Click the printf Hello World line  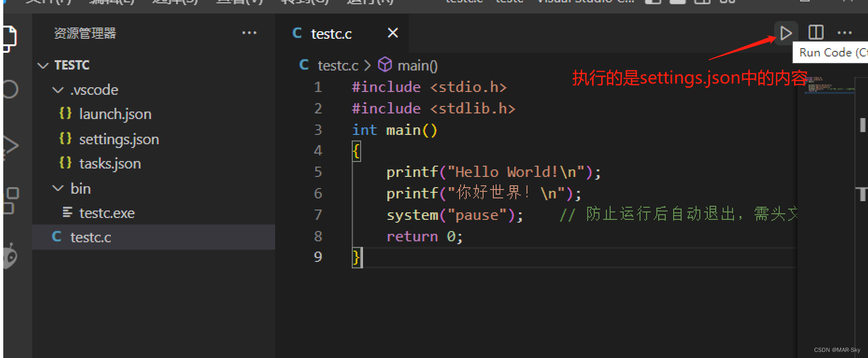(x=494, y=172)
